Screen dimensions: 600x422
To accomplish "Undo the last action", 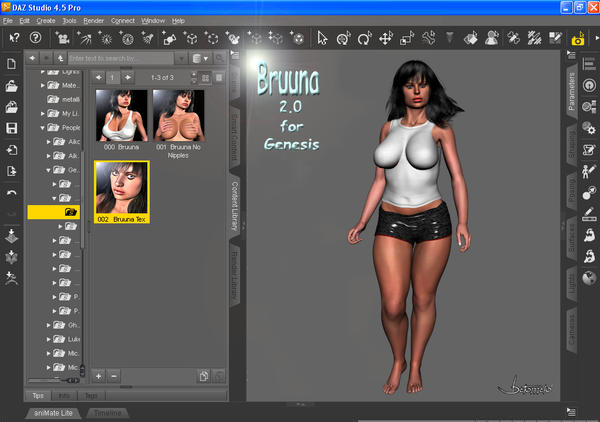I will [x=11, y=193].
